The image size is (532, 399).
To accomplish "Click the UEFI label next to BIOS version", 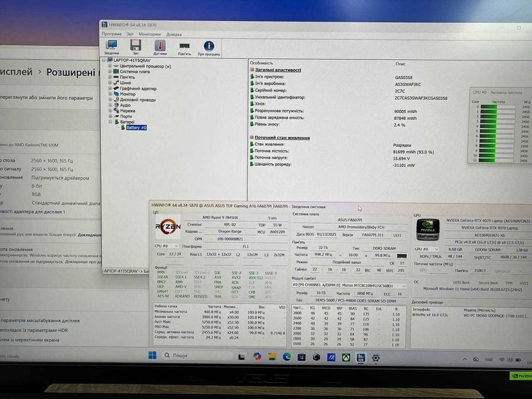I will coord(397,235).
